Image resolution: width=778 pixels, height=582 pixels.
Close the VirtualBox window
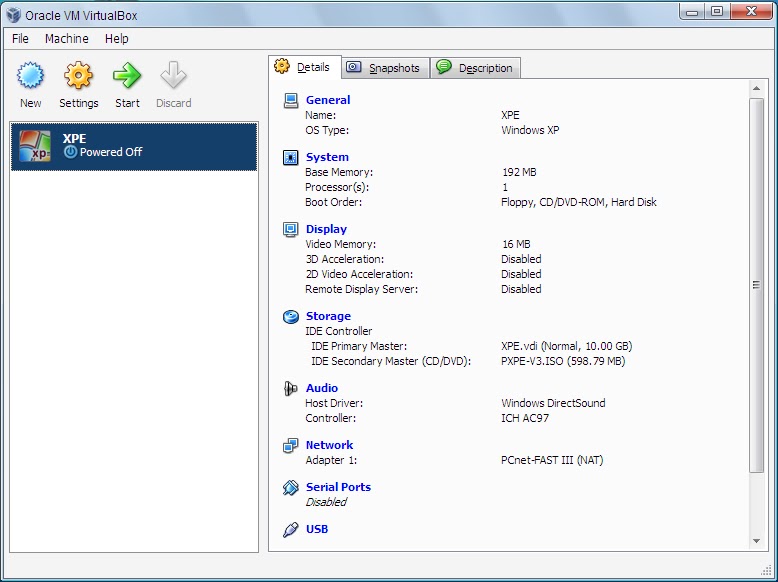pyautogui.click(x=751, y=12)
